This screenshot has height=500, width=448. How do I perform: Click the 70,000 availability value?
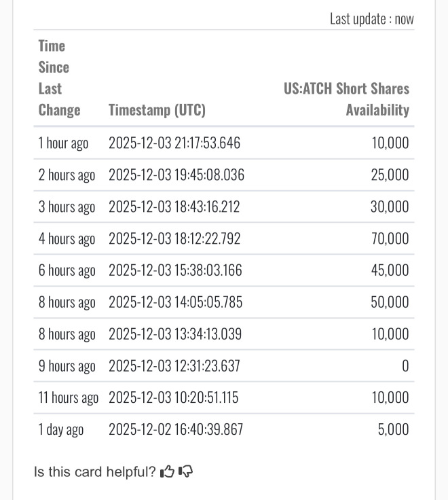point(390,238)
